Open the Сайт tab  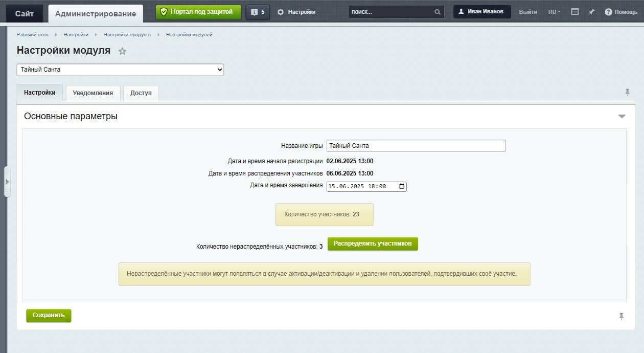tap(25, 14)
